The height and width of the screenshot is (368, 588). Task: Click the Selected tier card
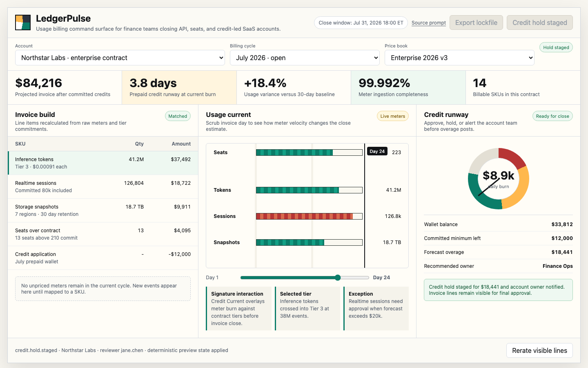(307, 308)
